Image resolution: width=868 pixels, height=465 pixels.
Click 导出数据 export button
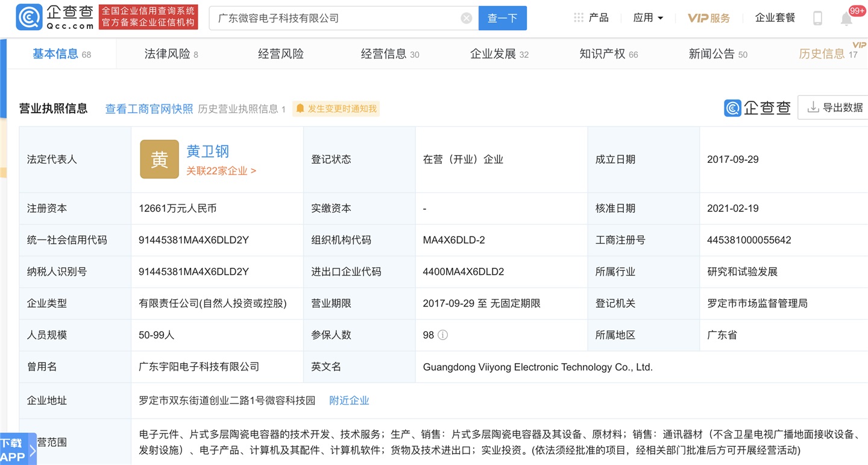pos(835,107)
